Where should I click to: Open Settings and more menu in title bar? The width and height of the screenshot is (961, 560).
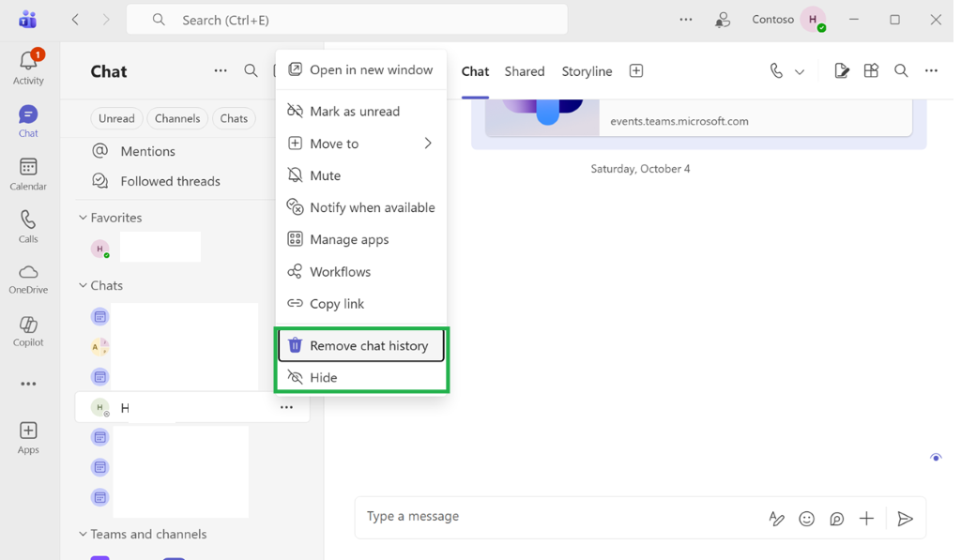(x=686, y=20)
